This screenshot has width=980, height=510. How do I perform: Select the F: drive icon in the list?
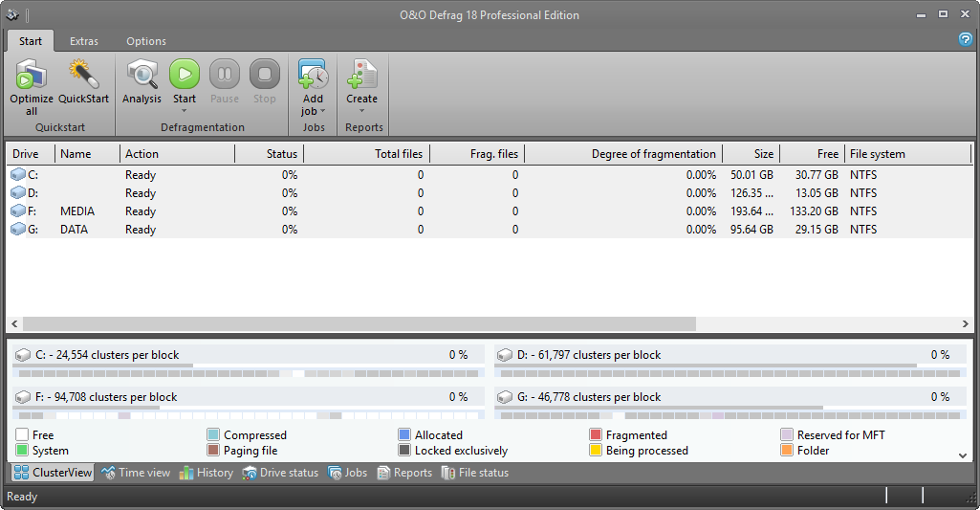click(x=18, y=211)
